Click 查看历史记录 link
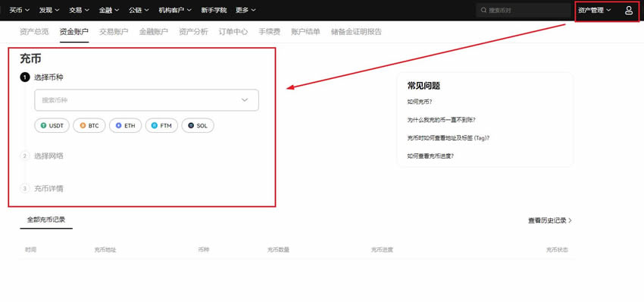This screenshot has height=302, width=644. point(550,221)
